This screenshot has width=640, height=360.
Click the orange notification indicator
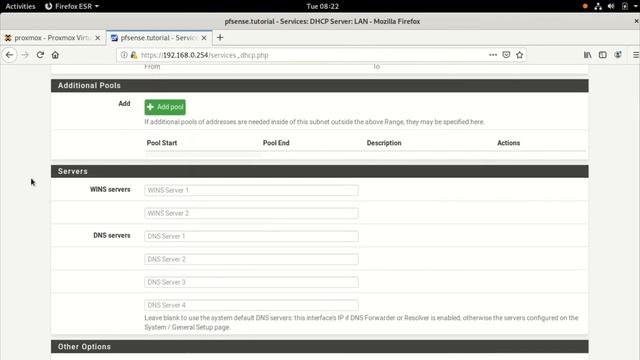point(585,6)
